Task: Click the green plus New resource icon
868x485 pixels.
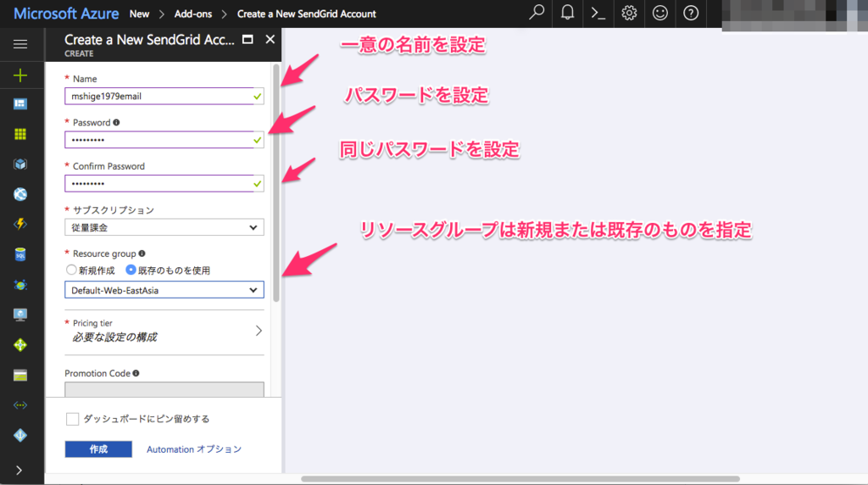Action: click(20, 75)
